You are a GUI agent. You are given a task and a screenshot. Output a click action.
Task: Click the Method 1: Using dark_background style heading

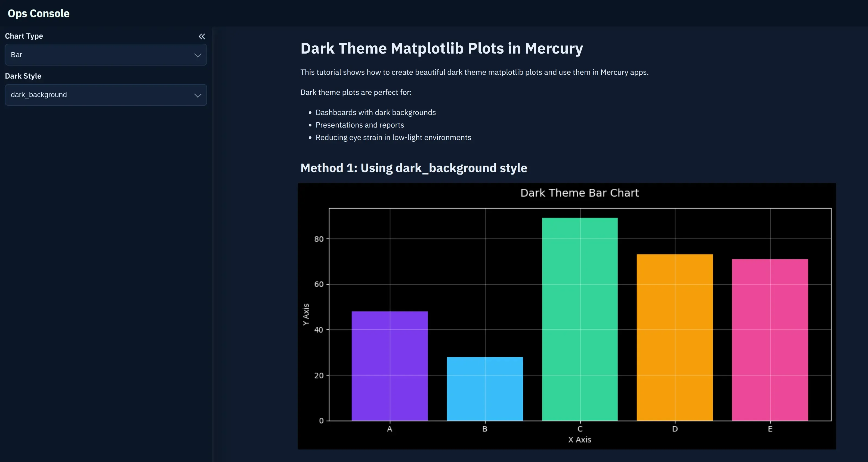414,168
